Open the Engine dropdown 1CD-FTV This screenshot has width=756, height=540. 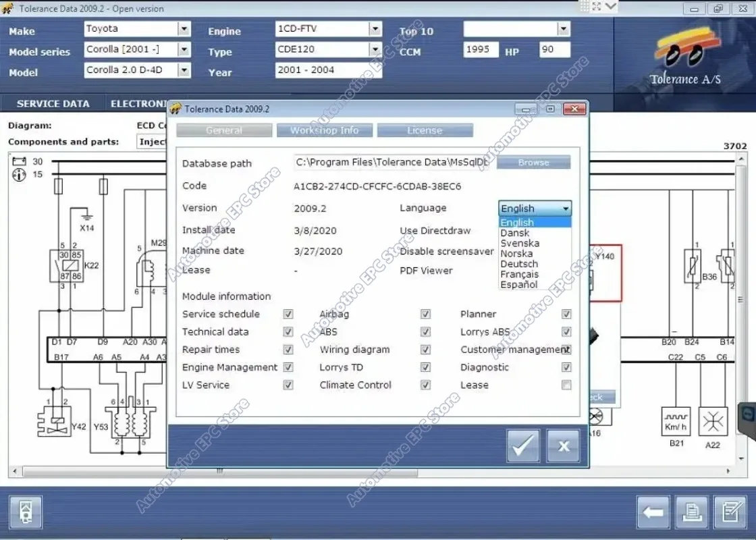(x=375, y=29)
